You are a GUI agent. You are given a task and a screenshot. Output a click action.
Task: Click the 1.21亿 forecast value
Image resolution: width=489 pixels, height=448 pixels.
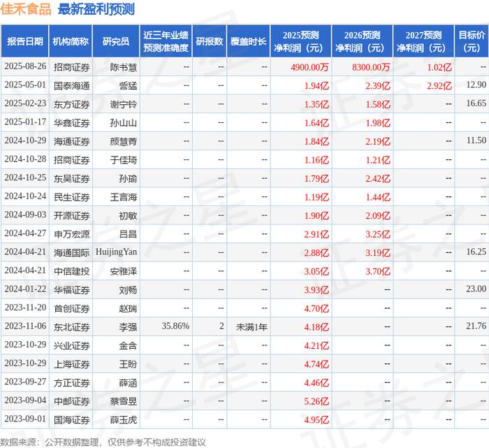pyautogui.click(x=378, y=160)
